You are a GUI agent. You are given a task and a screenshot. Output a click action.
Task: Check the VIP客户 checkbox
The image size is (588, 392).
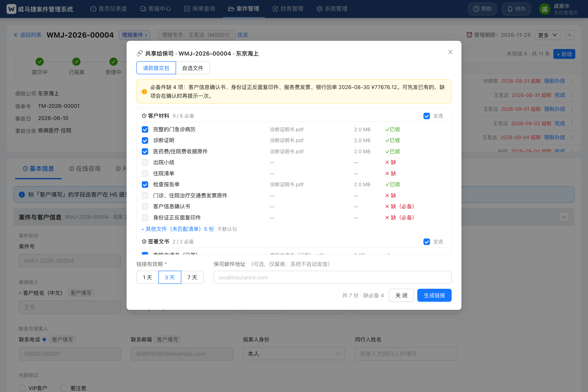point(22,388)
